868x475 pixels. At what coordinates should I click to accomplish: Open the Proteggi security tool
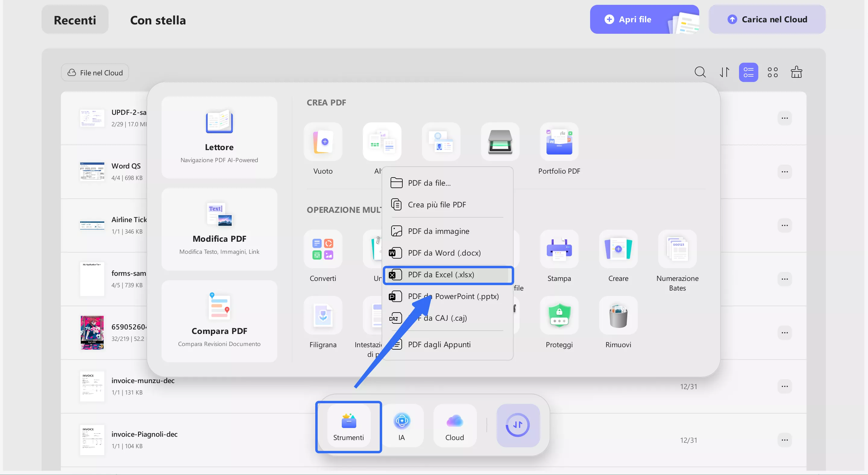[x=559, y=316]
